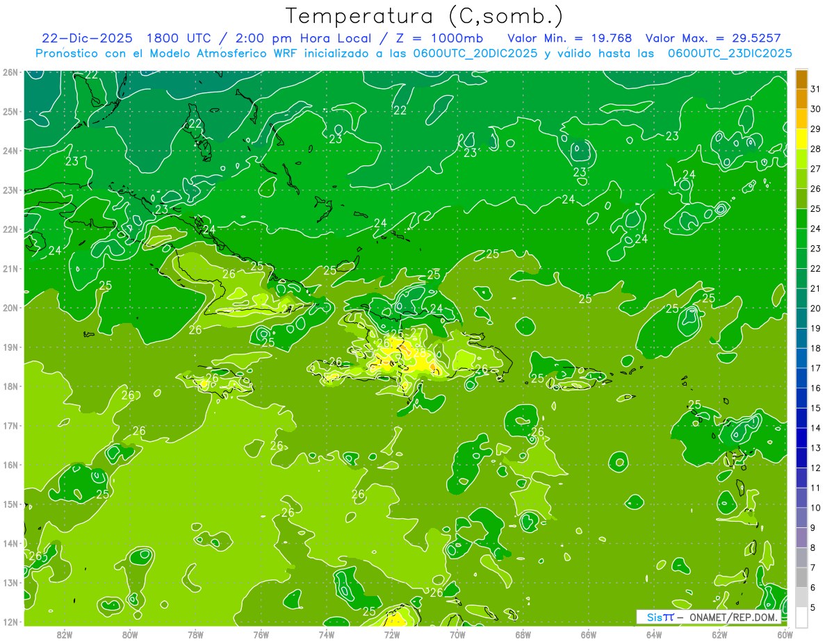The height and width of the screenshot is (644, 834).
Task: Click the topmost dark-orange colorbar swatch above 31
Action: click(802, 79)
